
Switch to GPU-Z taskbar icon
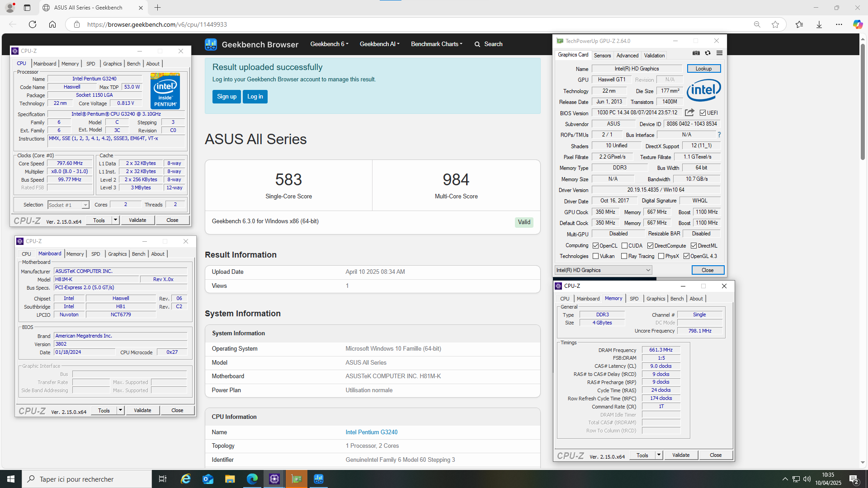point(297,479)
